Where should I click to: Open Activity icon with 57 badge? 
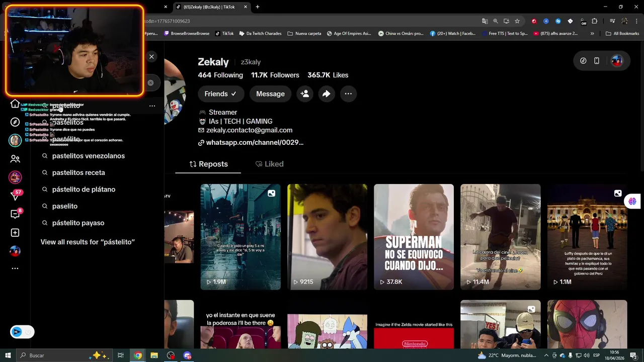tap(15, 196)
